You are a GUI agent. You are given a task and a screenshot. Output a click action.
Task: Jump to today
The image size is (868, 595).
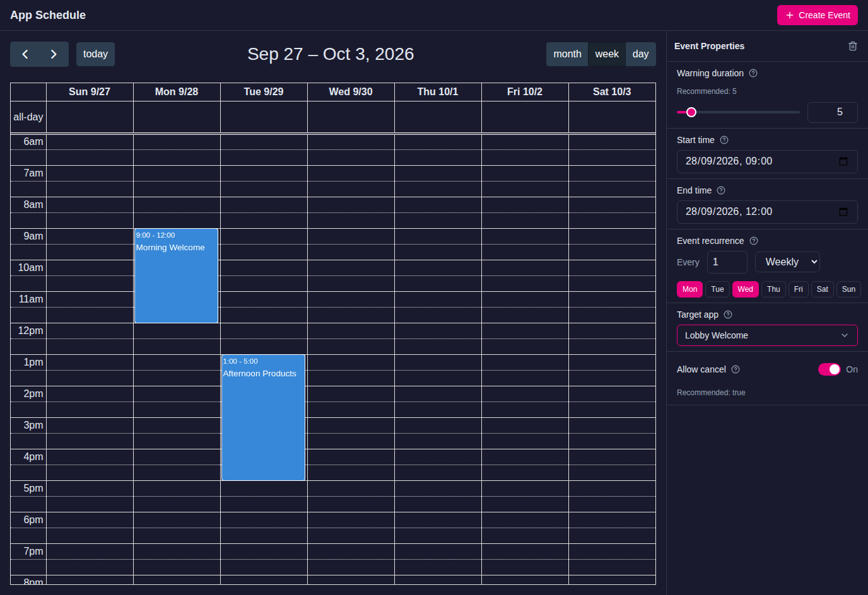(x=95, y=54)
